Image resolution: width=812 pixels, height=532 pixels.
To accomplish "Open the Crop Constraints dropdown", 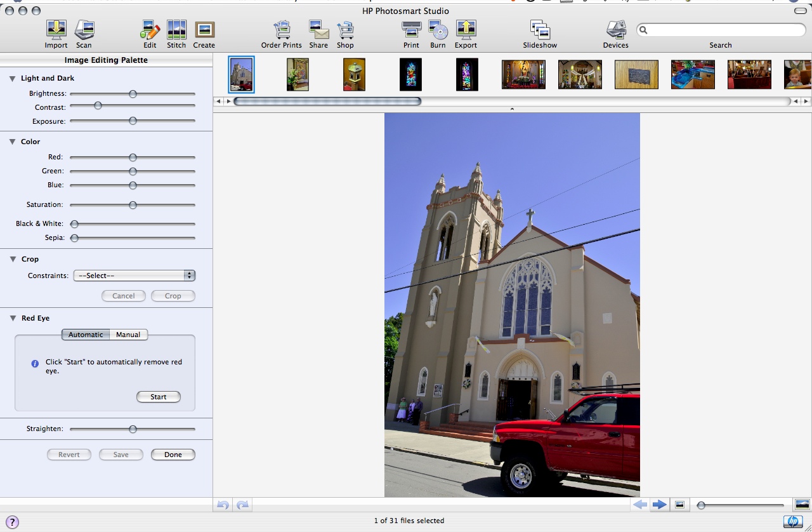I will [134, 276].
